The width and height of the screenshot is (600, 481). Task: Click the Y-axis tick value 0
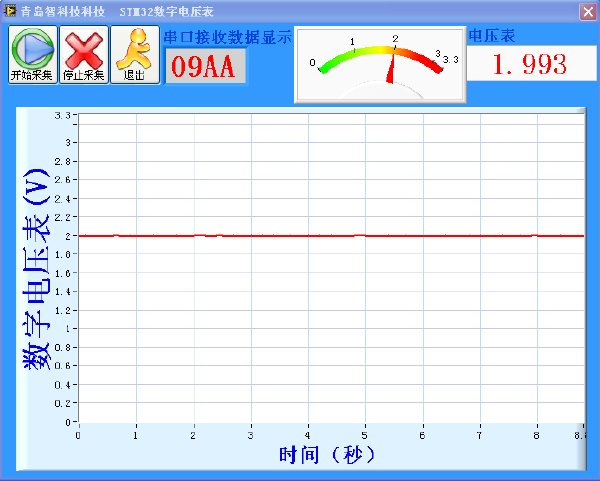(x=68, y=422)
